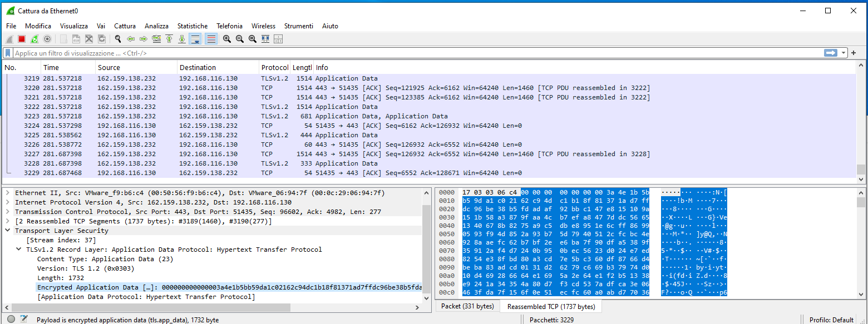This screenshot has height=324, width=868.
Task: Toggle automatic scrolling during live capture
Action: click(196, 39)
